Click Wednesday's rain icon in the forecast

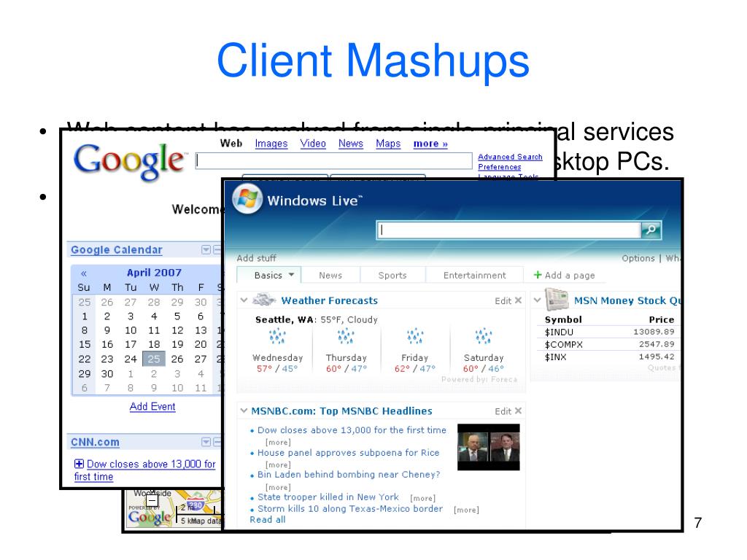(x=277, y=335)
